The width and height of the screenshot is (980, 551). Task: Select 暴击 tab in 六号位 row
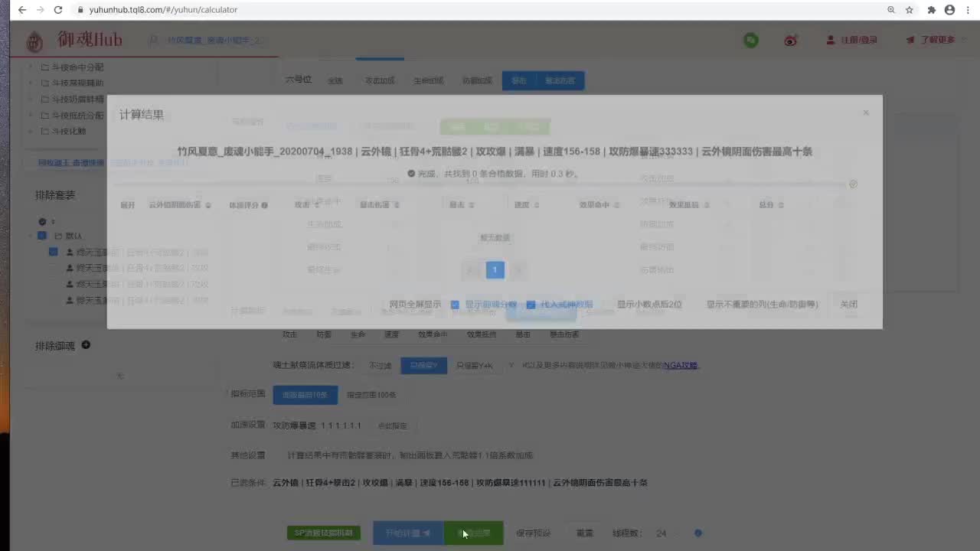point(519,80)
